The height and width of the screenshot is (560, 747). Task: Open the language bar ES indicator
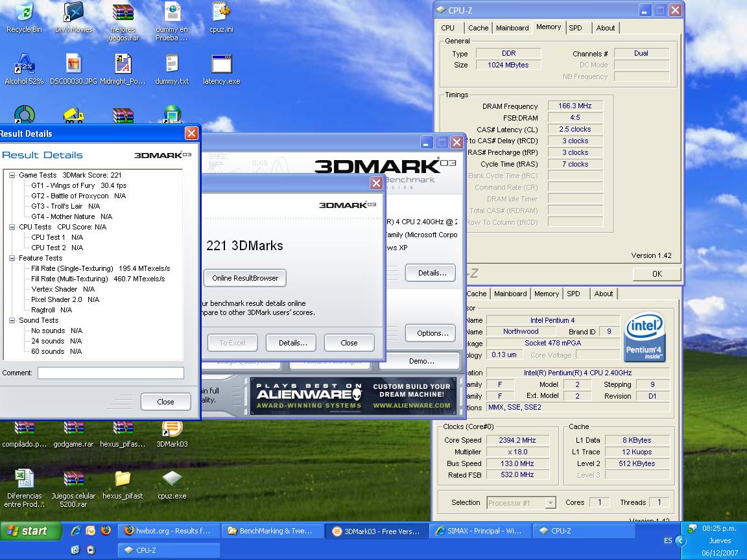click(x=668, y=541)
